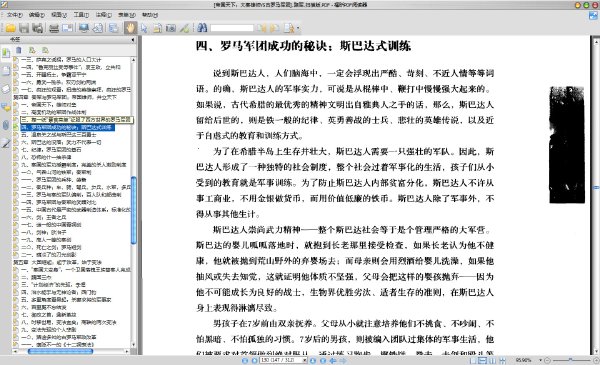Screen dimensions: 600x365
Task: Click the zoom slider in the status bar
Action: coord(570,360)
